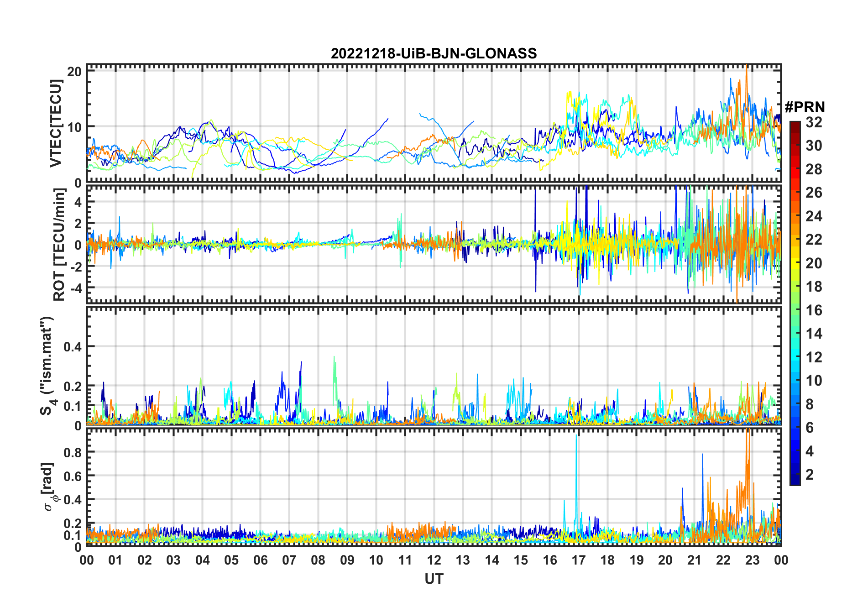Click the #PRN colorbar title
The height and width of the screenshot is (607, 868).
pos(805,107)
